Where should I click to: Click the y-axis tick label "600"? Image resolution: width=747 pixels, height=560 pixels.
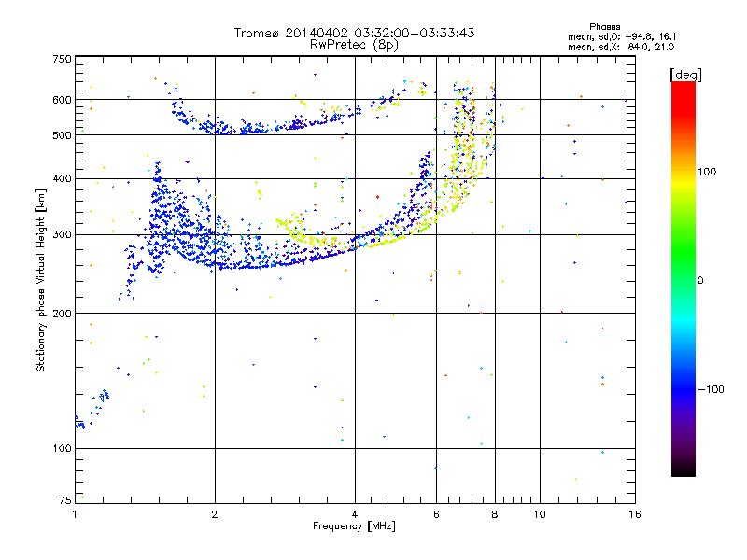[62, 100]
